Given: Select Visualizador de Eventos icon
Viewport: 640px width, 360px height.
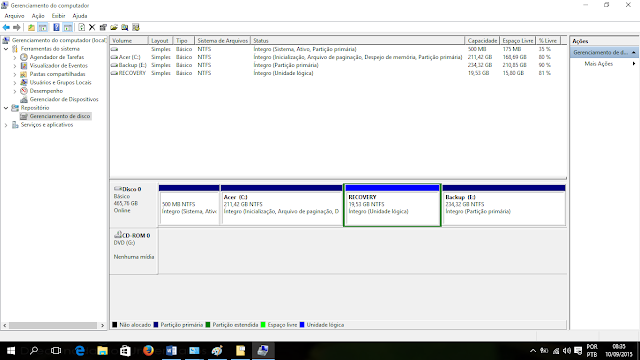Looking at the screenshot, I should coord(24,66).
